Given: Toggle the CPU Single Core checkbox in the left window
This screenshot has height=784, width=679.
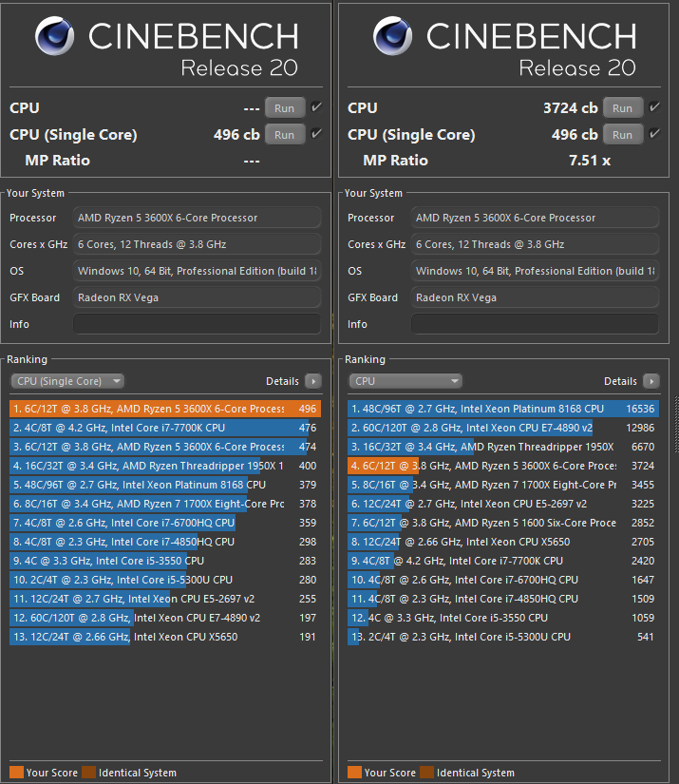Looking at the screenshot, I should point(316,134).
